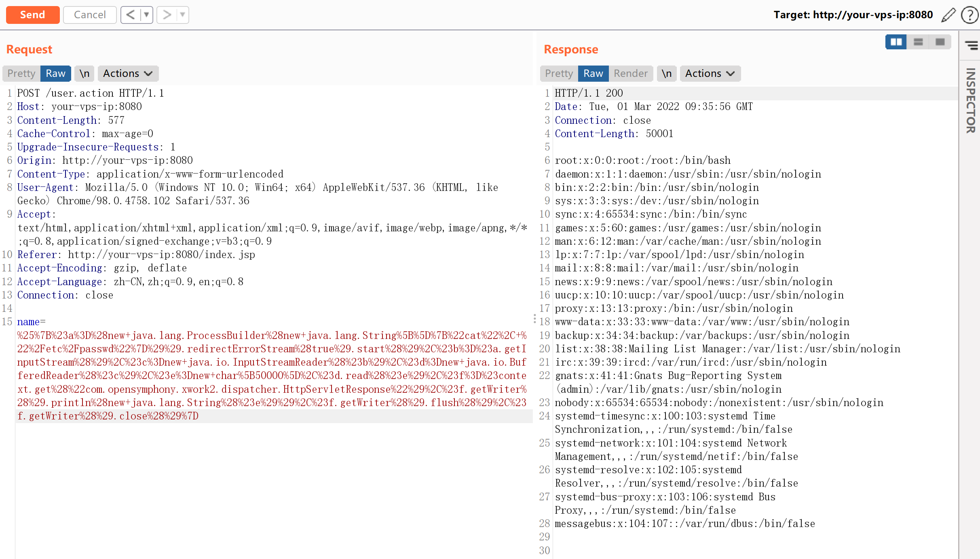Click the Inspector settings lines icon

tap(971, 45)
